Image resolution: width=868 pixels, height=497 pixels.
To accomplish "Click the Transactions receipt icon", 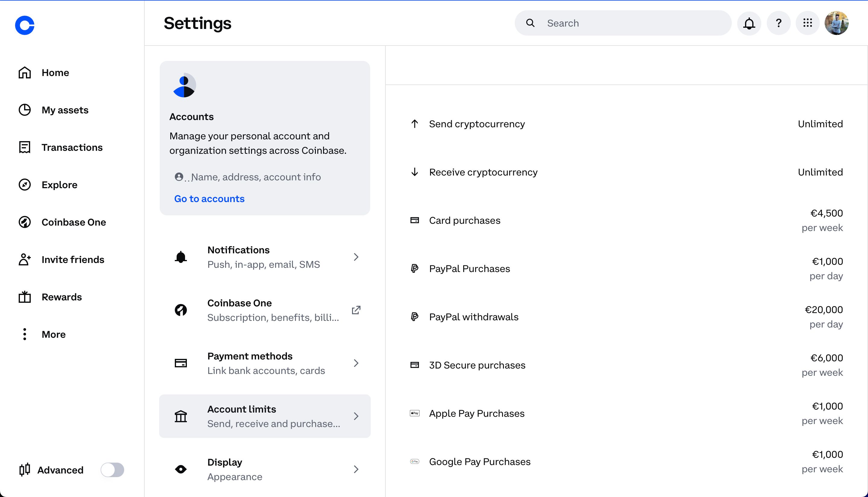I will [x=24, y=147].
